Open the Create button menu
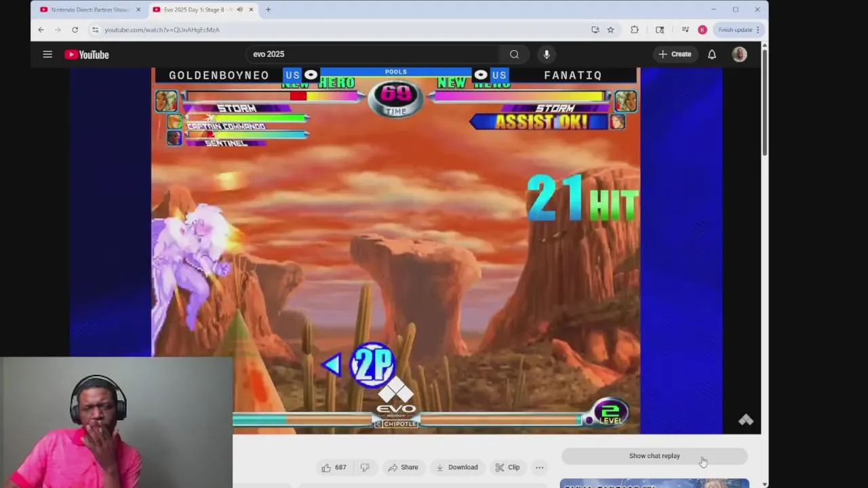The image size is (868, 488). coord(675,54)
